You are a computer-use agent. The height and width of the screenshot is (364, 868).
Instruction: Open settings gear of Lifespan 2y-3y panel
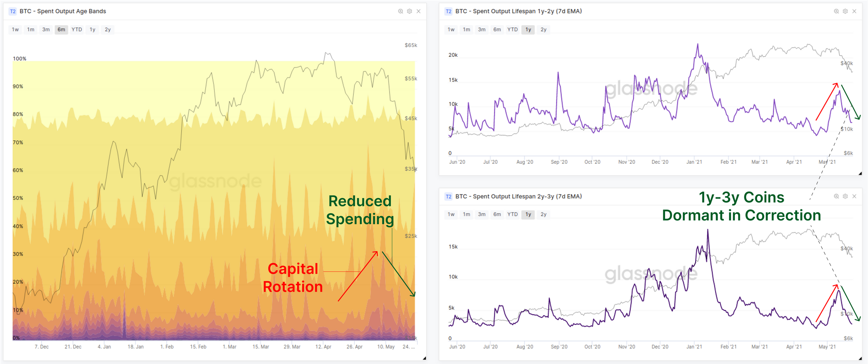(x=845, y=196)
